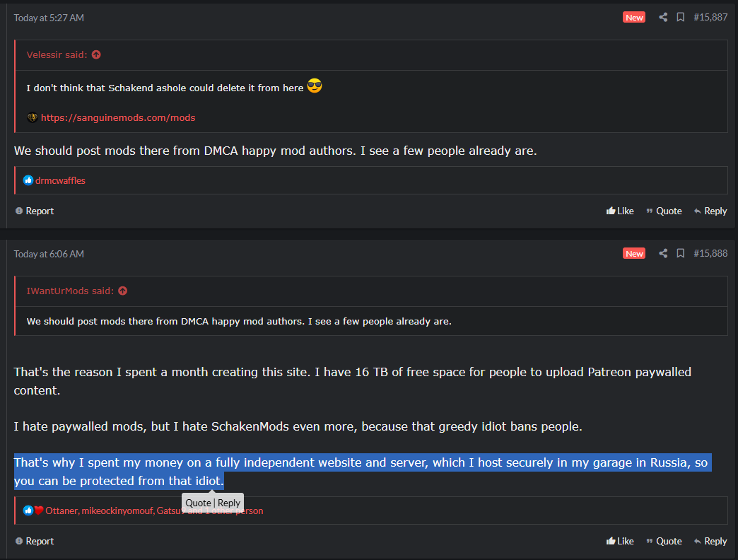Image resolution: width=738 pixels, height=560 pixels.
Task: Bookmark post #15,887
Action: pyautogui.click(x=680, y=17)
